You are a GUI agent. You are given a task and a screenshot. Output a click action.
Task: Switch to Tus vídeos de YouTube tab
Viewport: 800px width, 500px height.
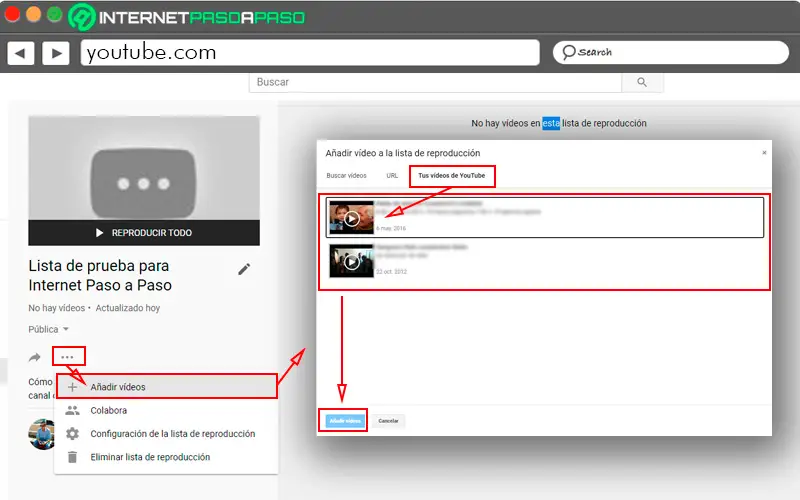[x=452, y=176]
